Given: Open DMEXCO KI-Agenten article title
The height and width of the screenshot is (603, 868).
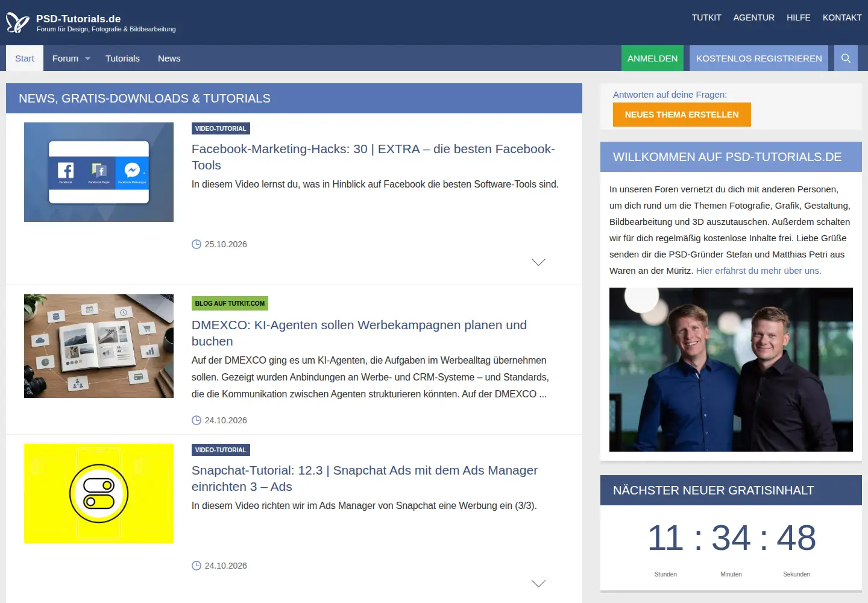Looking at the screenshot, I should click(359, 333).
